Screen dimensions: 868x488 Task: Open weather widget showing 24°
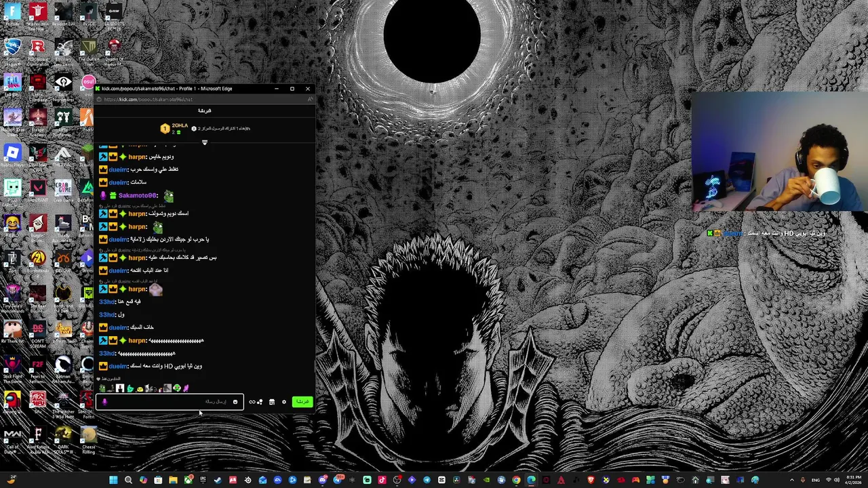pyautogui.click(x=12, y=480)
